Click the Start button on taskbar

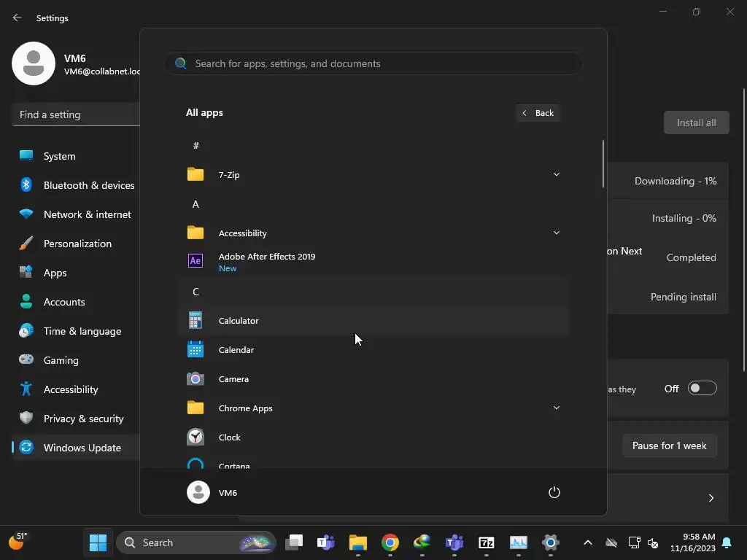coord(98,542)
